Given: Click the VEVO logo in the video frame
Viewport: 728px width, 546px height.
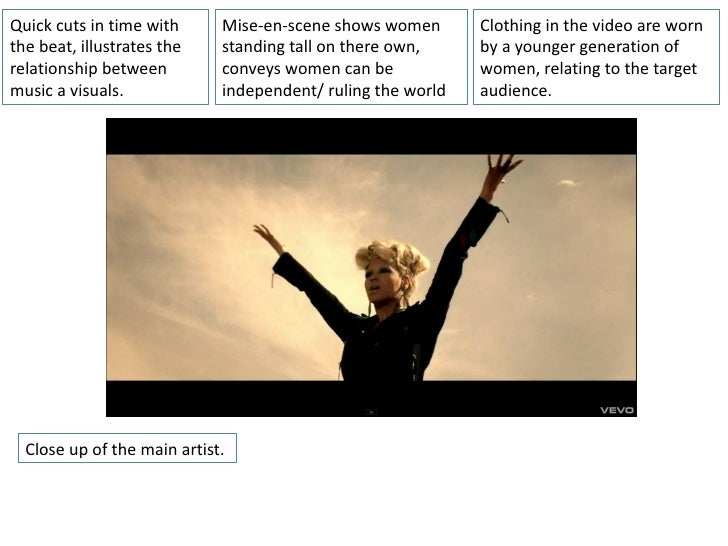Looking at the screenshot, I should (617, 410).
